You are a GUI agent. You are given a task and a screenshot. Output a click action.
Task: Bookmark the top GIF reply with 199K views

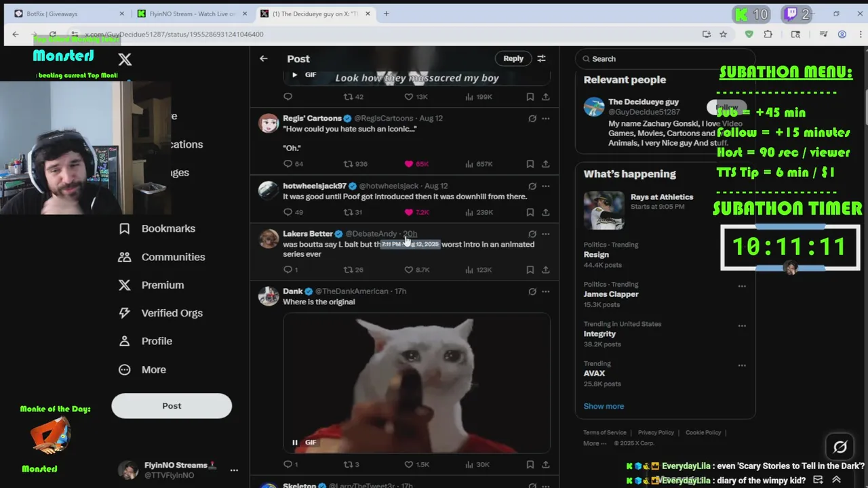tap(530, 97)
